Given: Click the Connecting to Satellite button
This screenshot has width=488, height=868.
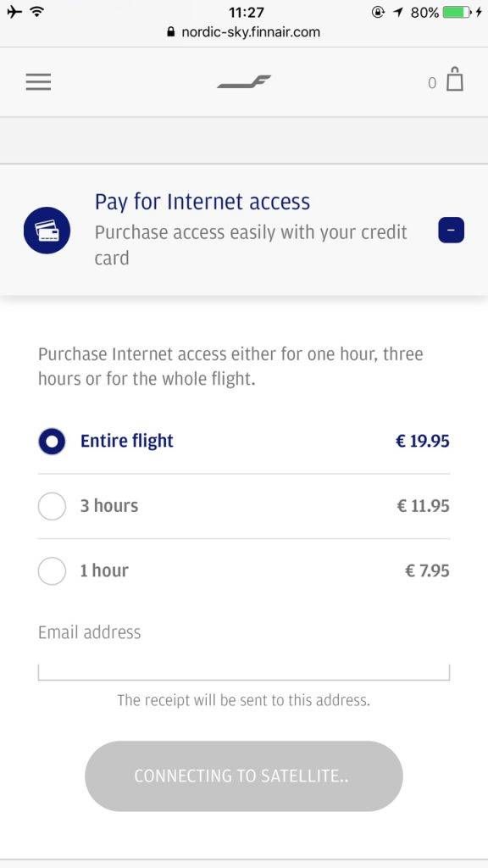Looking at the screenshot, I should click(x=244, y=776).
